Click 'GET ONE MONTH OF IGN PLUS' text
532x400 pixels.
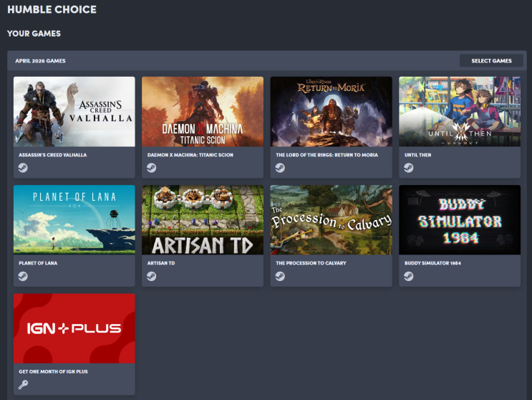(53, 371)
